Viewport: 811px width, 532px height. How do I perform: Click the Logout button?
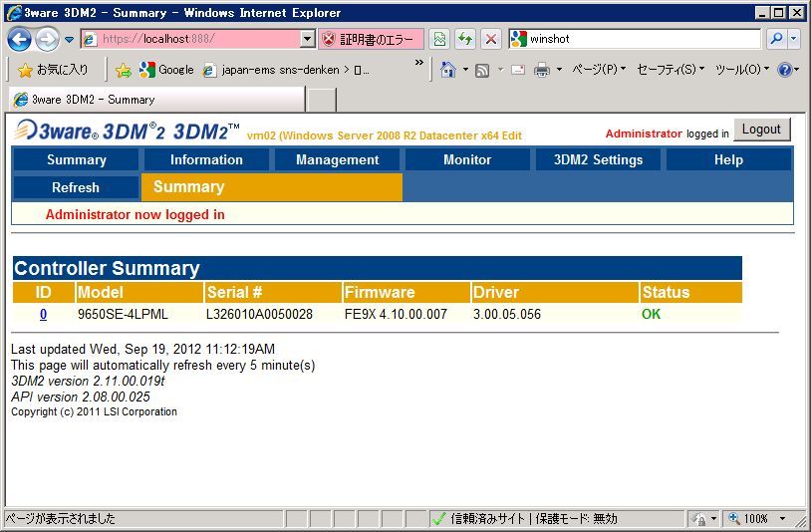762,130
